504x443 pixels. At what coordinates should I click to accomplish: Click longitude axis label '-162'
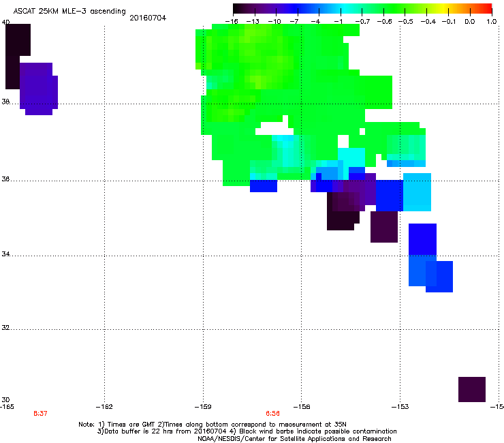click(x=104, y=407)
